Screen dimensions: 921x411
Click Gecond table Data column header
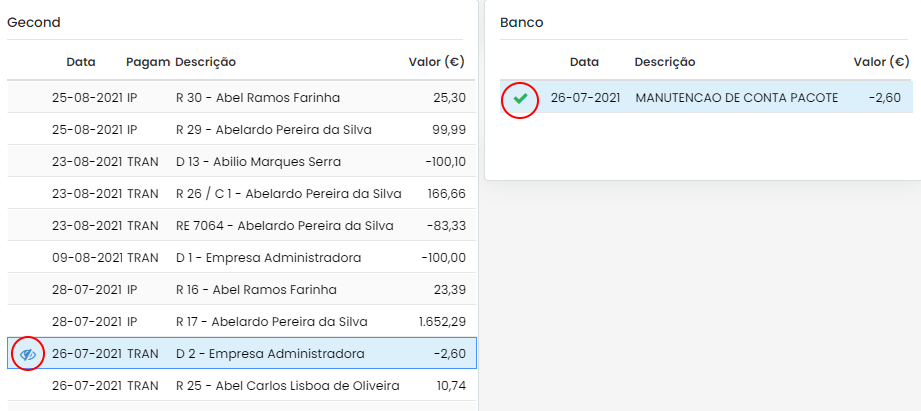80,62
